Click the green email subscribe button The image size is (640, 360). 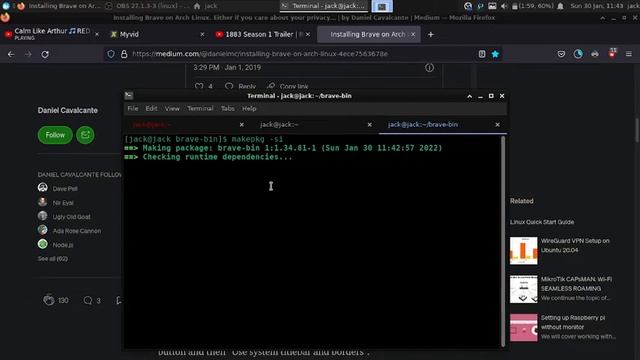point(85,135)
